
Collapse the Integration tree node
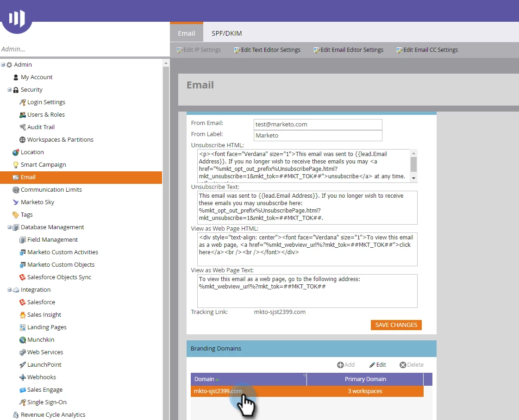10,290
